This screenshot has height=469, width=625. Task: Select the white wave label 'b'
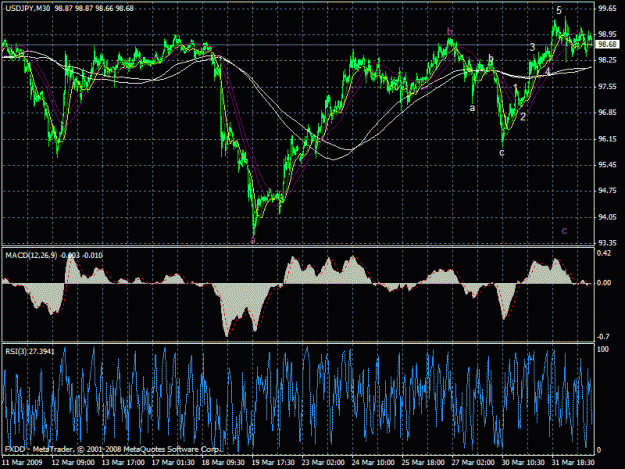pyautogui.click(x=491, y=59)
